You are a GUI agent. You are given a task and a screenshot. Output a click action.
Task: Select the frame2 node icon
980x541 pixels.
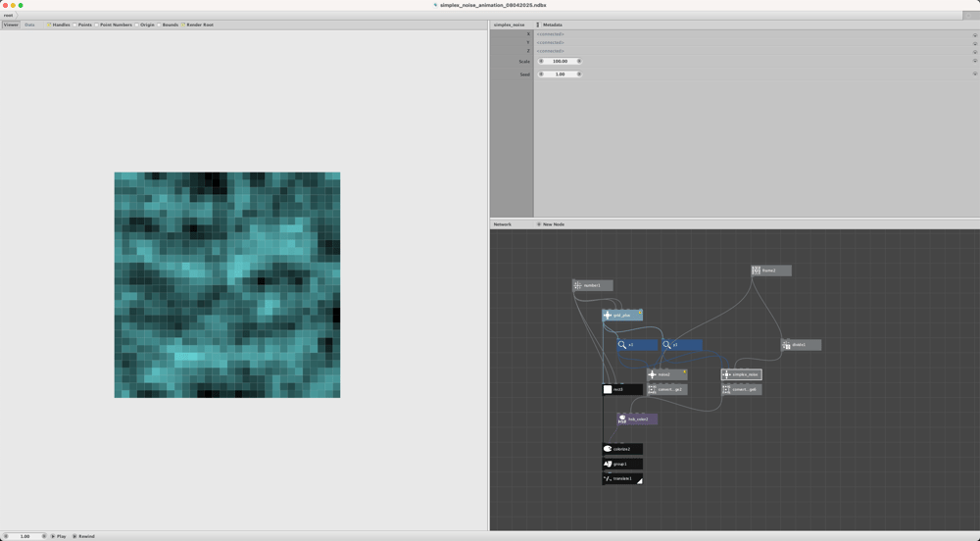click(757, 270)
